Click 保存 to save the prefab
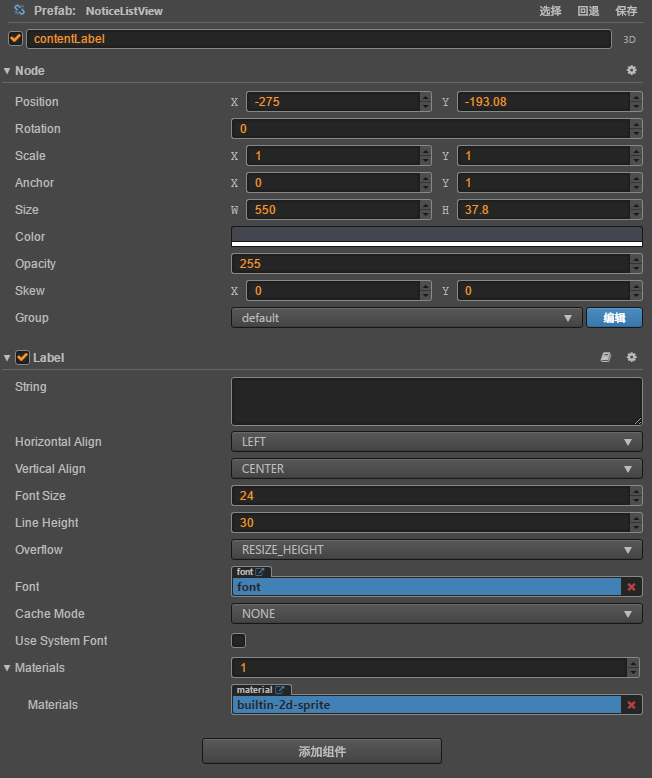The width and height of the screenshot is (652, 778). tap(626, 11)
